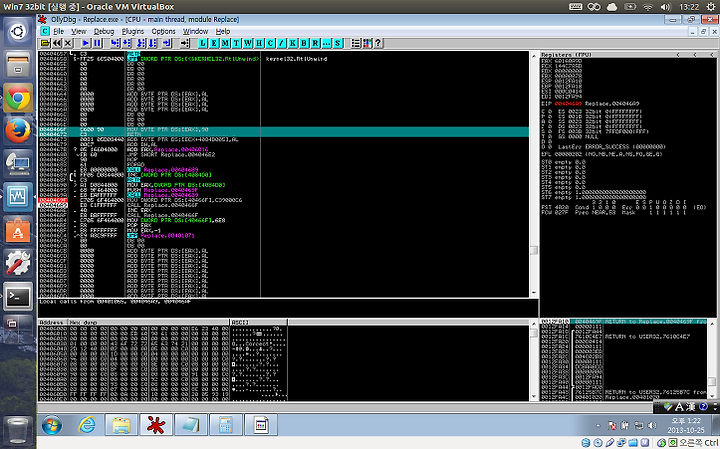Pause execution with the blue pause icon
The height and width of the screenshot is (449, 720).
pos(97,43)
